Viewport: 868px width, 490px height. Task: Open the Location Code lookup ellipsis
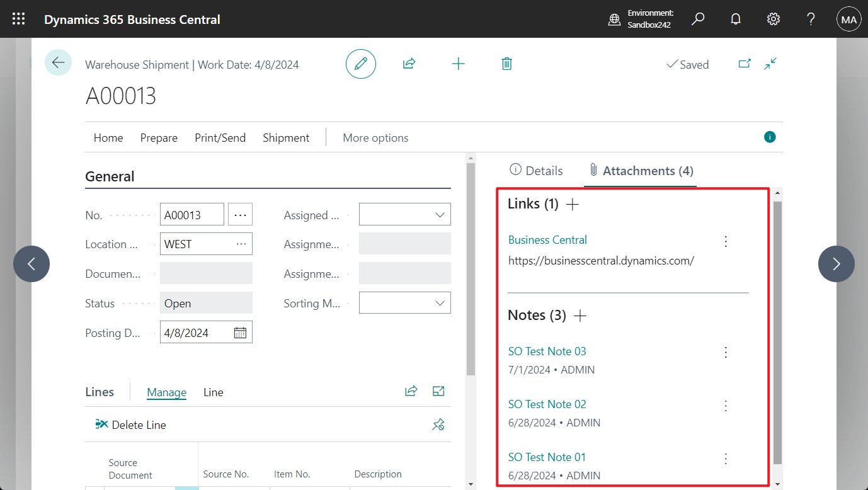click(241, 244)
